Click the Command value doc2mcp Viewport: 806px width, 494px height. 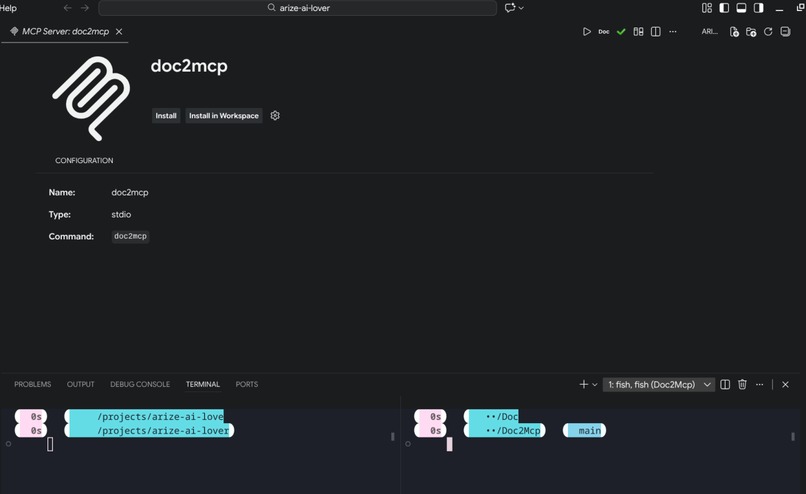(130, 236)
